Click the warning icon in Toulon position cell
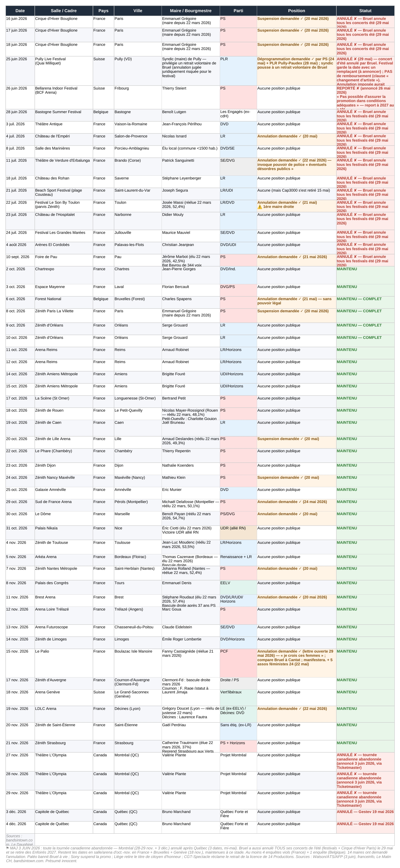400x868 pixels. (260, 207)
